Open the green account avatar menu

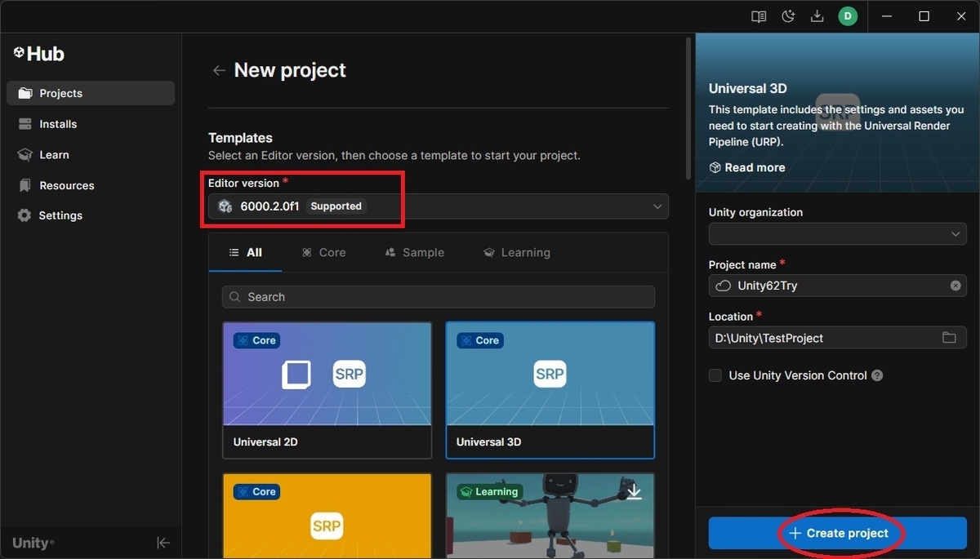tap(847, 16)
